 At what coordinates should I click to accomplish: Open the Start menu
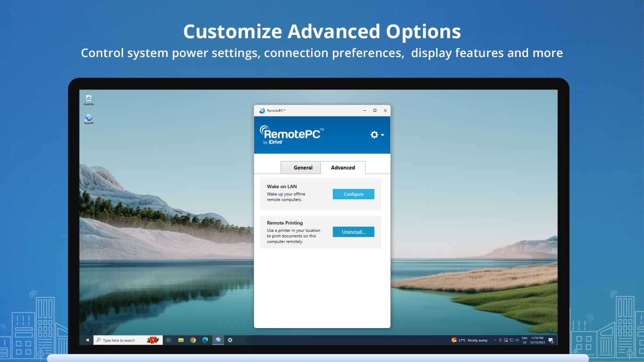[x=88, y=340]
